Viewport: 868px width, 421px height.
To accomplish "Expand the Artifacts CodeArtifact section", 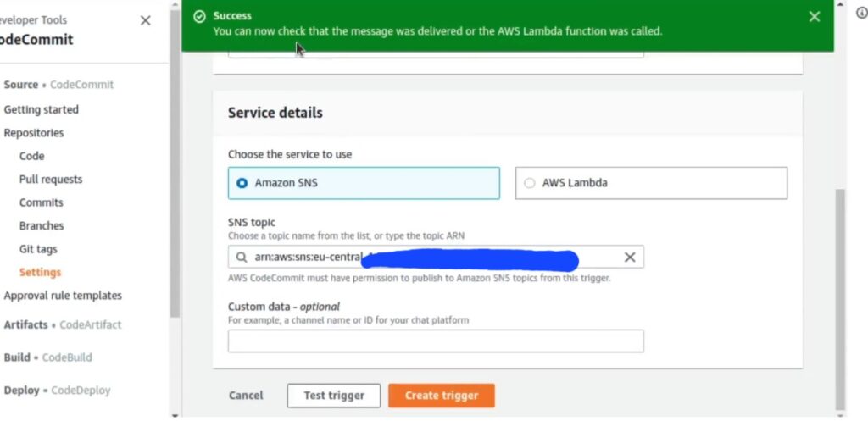I will coord(62,324).
